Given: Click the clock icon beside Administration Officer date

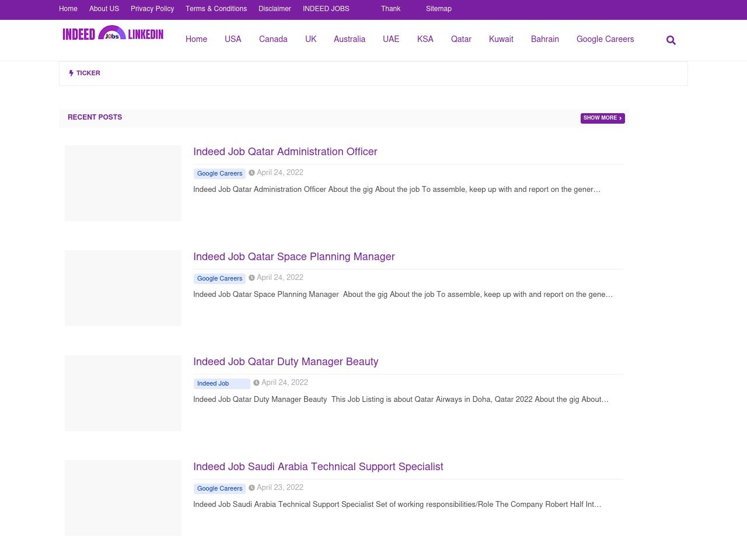Looking at the screenshot, I should (252, 173).
